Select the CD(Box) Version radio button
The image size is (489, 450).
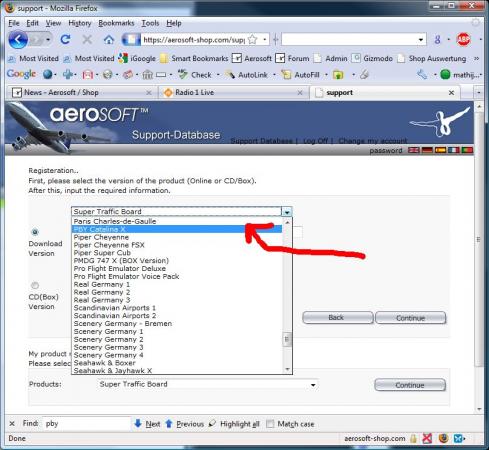click(35, 285)
